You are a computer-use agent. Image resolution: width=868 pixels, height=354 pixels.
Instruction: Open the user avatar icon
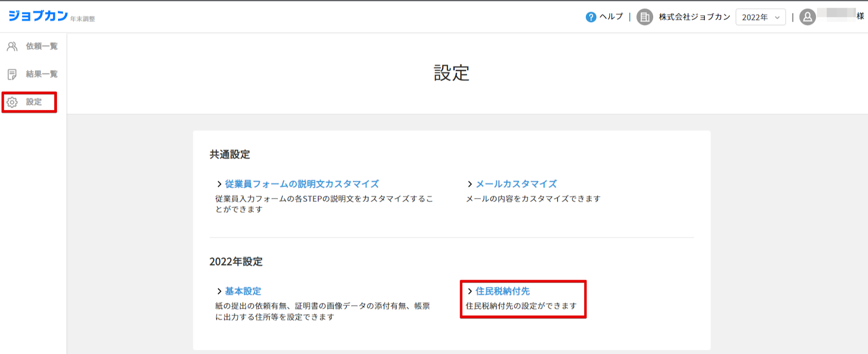click(807, 17)
